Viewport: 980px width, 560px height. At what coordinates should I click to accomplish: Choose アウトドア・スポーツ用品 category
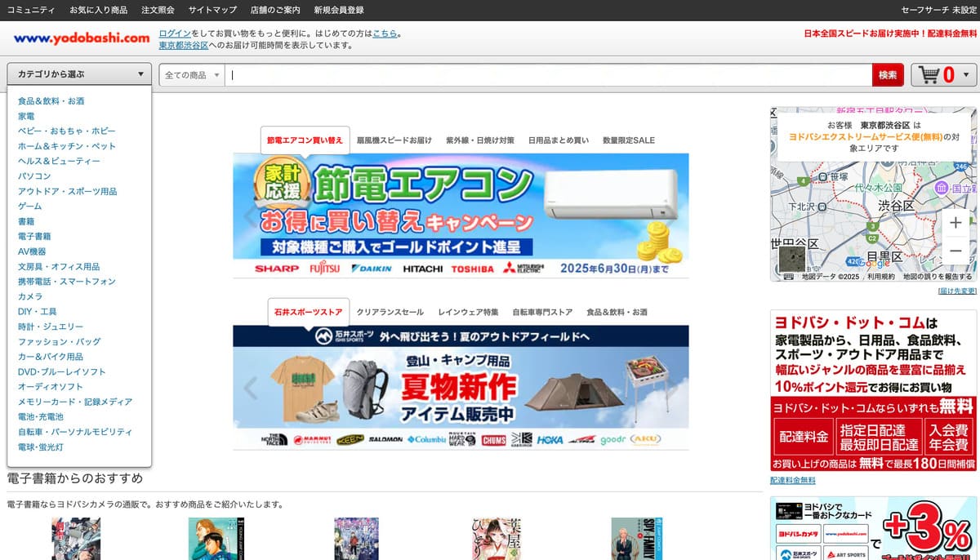tap(67, 191)
